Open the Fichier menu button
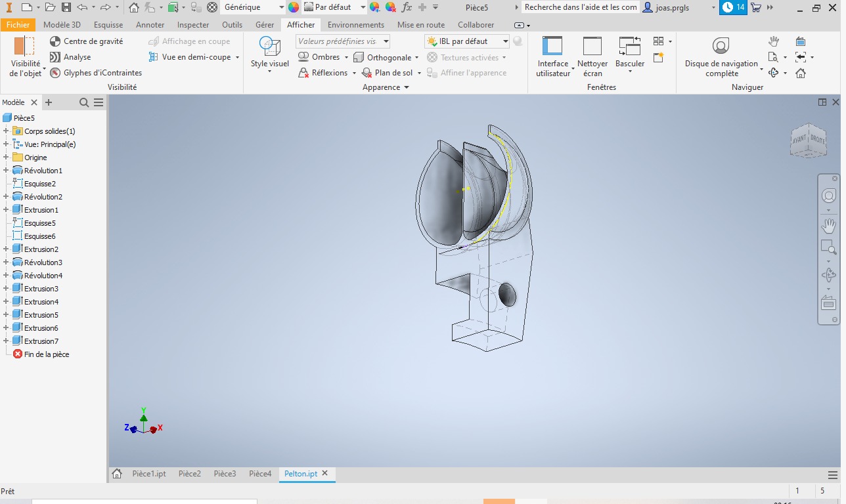This screenshot has height=504, width=846. tap(18, 25)
